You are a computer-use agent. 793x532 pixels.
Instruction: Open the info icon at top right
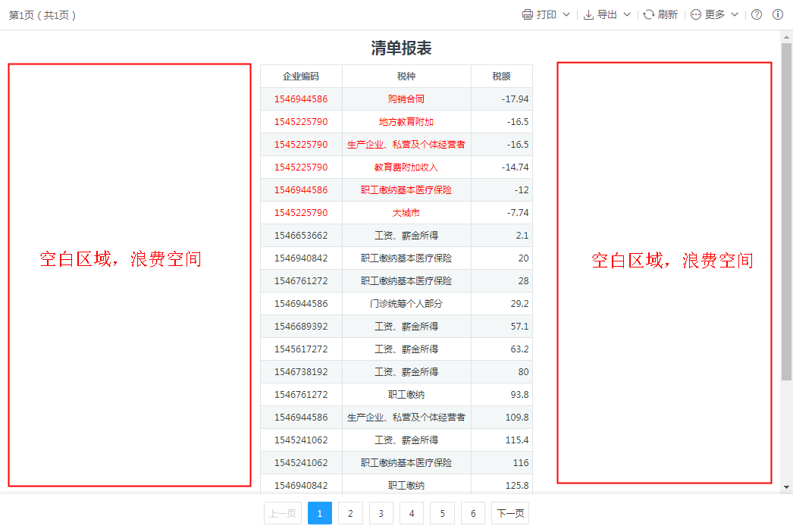click(778, 15)
